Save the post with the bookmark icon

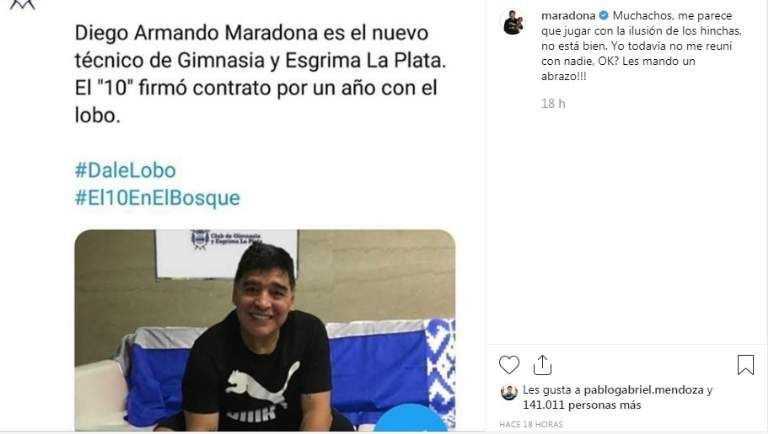[x=745, y=365]
